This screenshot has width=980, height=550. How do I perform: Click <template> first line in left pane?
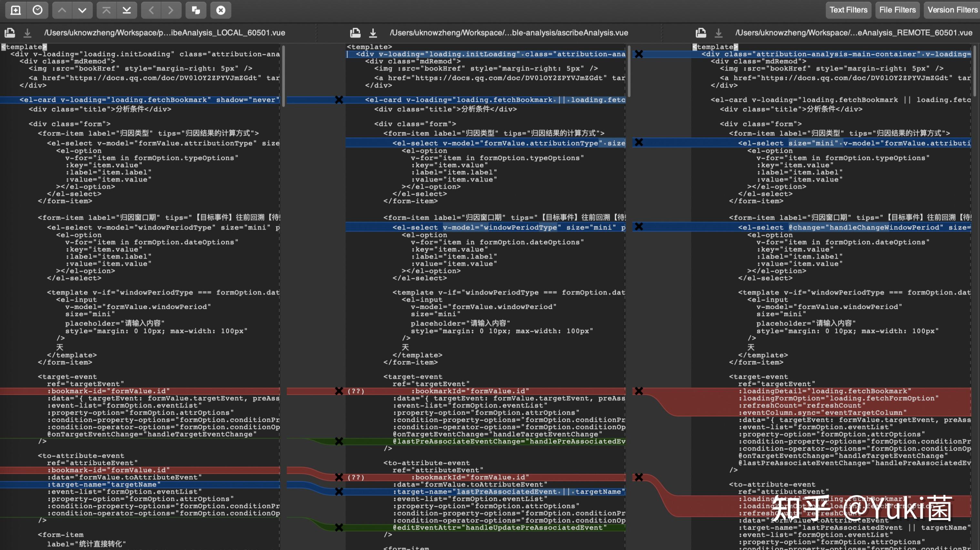coord(24,47)
